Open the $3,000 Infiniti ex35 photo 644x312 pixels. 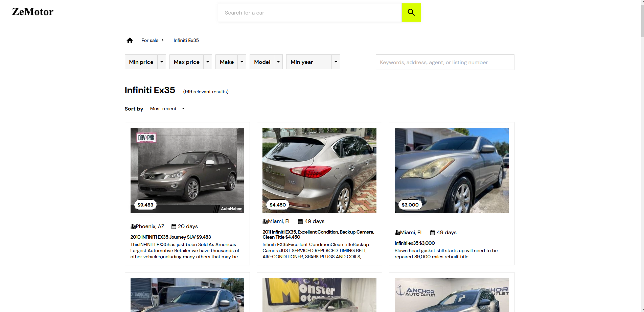pos(452,170)
